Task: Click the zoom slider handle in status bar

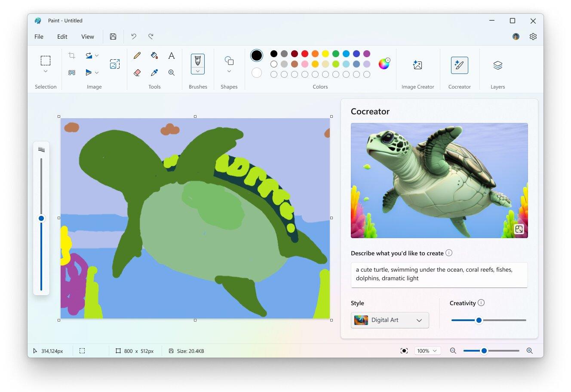Action: tap(484, 351)
